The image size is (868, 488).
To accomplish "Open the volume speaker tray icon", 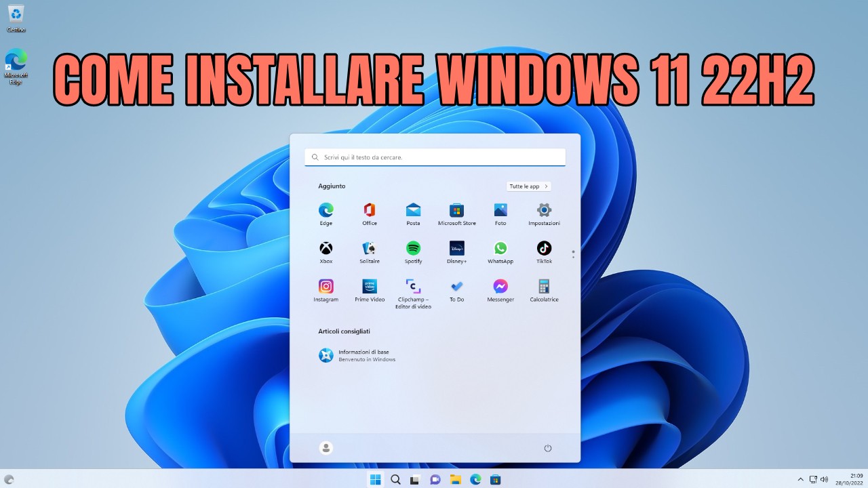I will point(825,479).
